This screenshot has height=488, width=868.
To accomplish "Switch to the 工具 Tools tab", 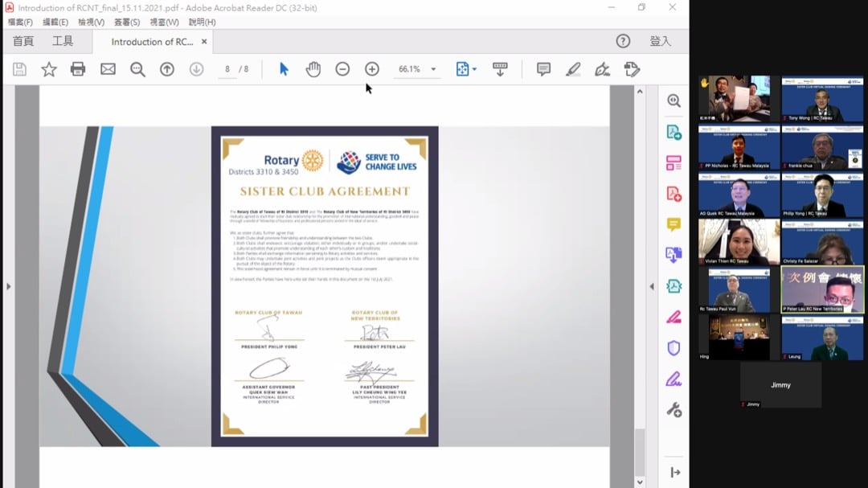I will pos(63,41).
